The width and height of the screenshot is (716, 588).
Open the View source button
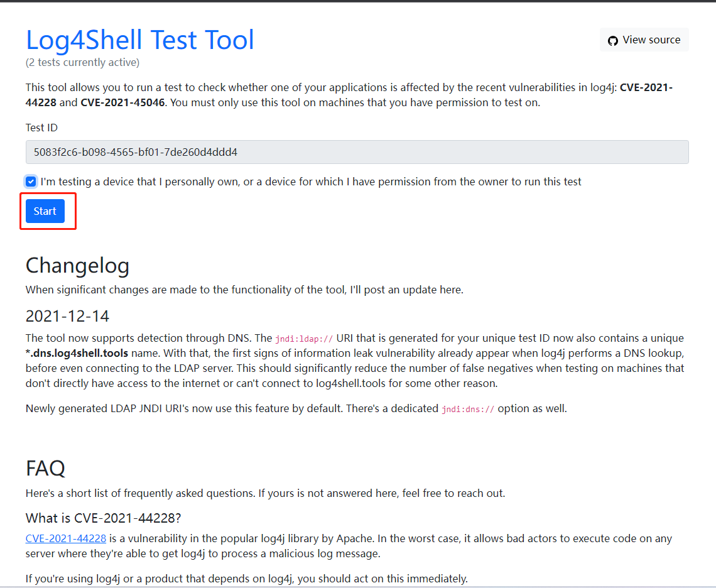pos(644,40)
